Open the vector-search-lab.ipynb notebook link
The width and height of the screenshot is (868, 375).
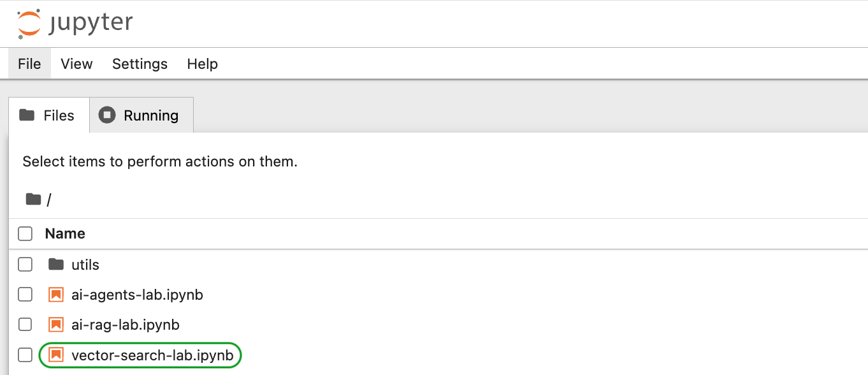click(152, 355)
